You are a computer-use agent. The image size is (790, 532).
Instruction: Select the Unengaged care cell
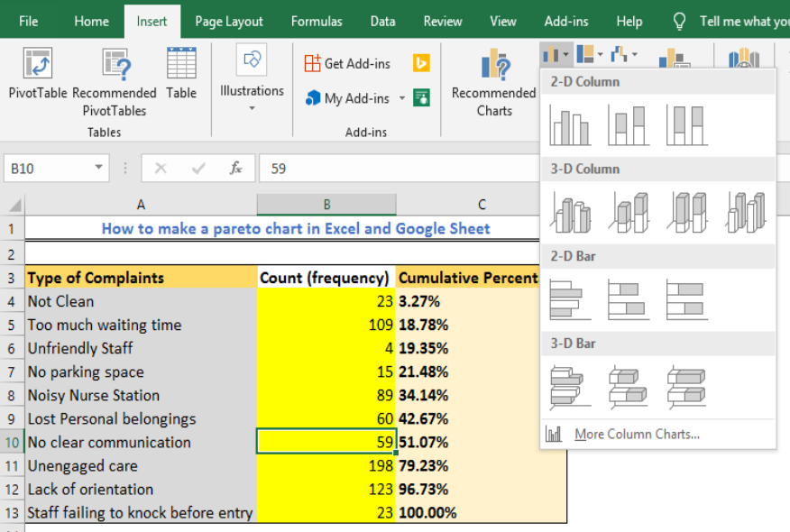click(x=141, y=465)
